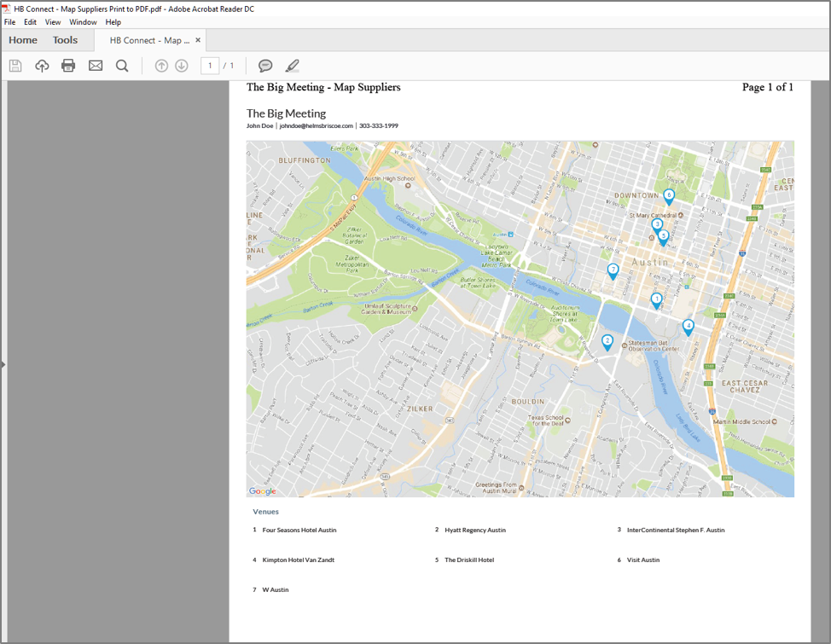Open the Help menu
The width and height of the screenshot is (831, 644).
[113, 22]
